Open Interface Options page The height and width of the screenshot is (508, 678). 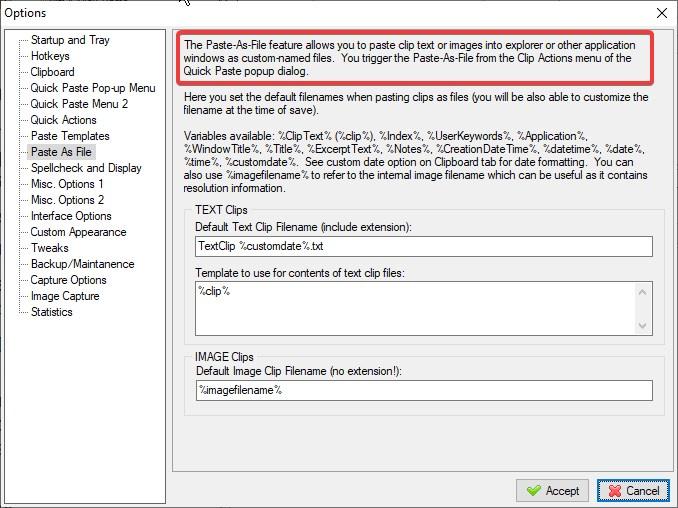point(71,216)
